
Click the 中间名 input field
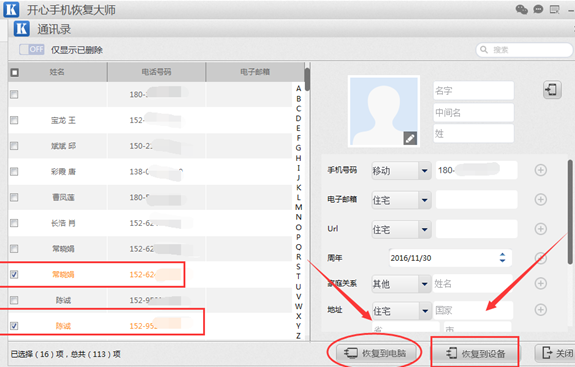[473, 112]
